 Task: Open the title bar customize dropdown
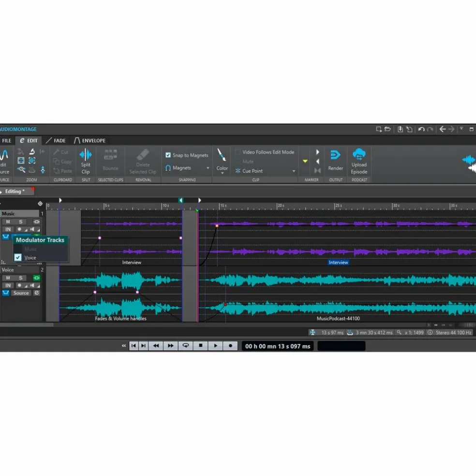[461, 129]
